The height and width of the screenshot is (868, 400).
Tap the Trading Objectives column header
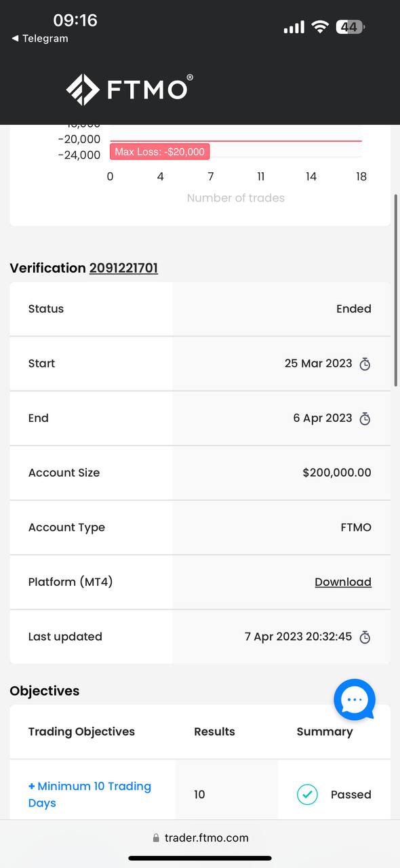[81, 732]
